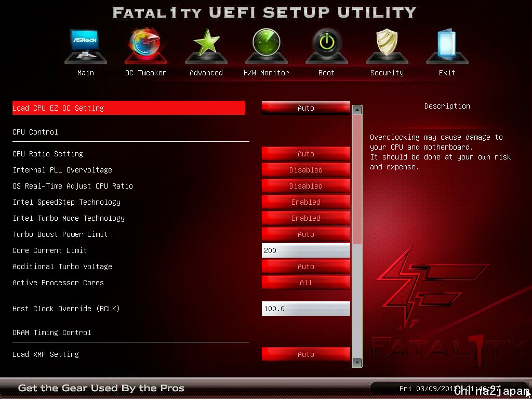Switch to the OC Tweaker tab label

pos(146,73)
